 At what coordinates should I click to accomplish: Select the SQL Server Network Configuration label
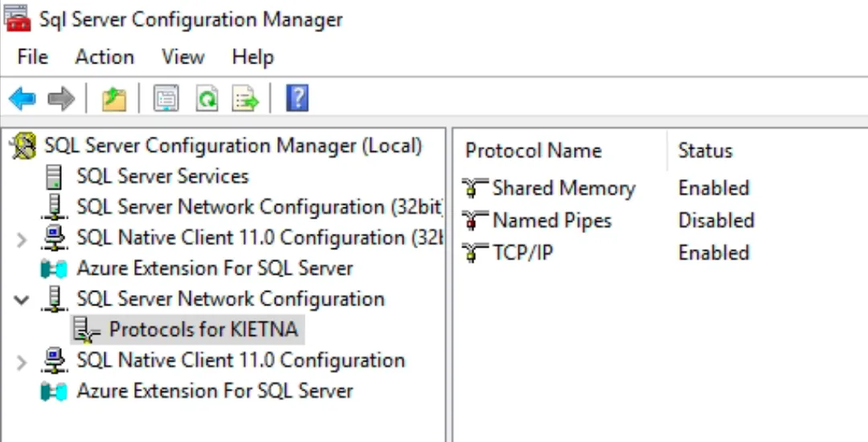point(231,299)
